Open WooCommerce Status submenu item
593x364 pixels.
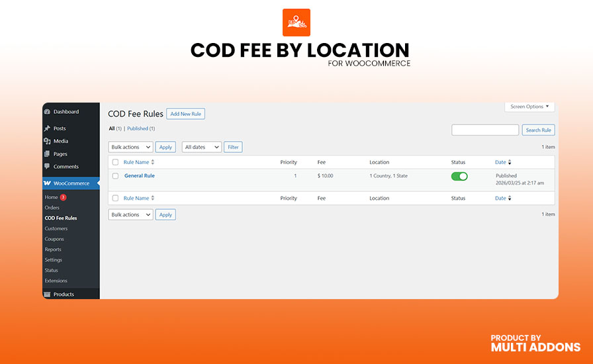coord(51,270)
